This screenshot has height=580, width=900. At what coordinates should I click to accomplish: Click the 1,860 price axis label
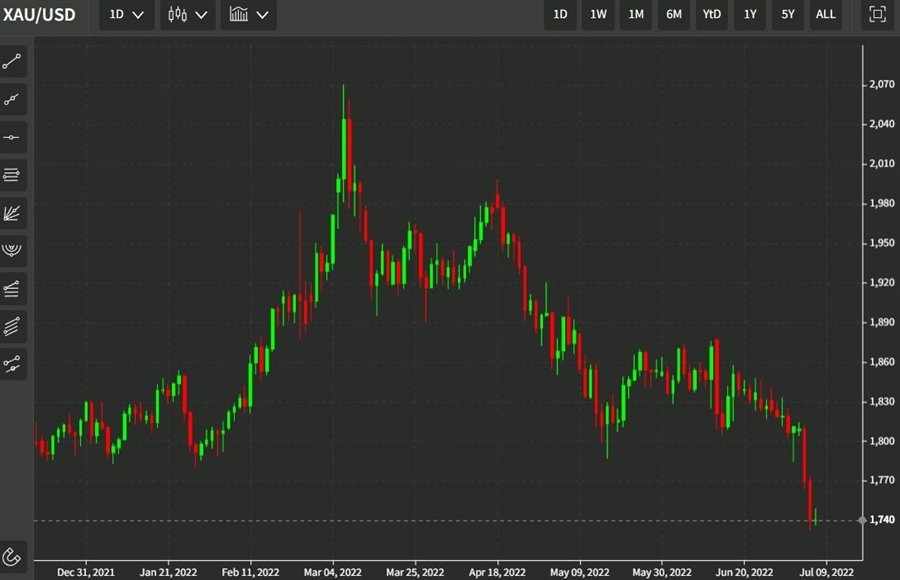[x=882, y=362]
